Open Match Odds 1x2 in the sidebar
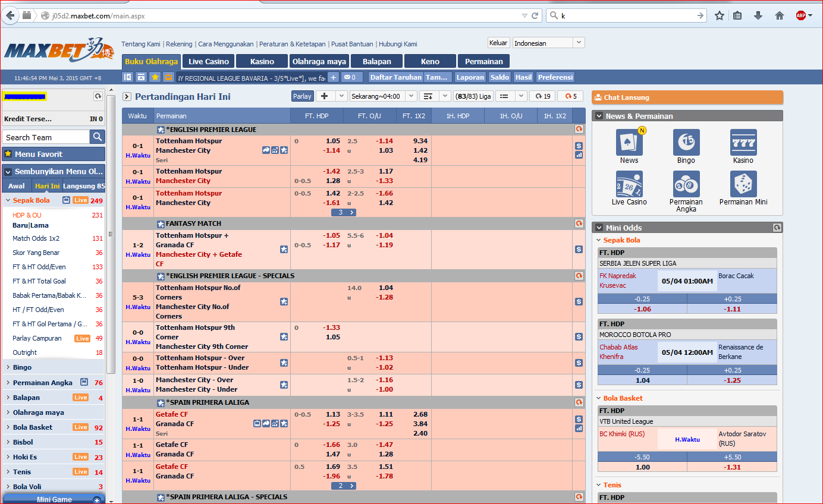Screen dimensions: 823x504 [36, 238]
